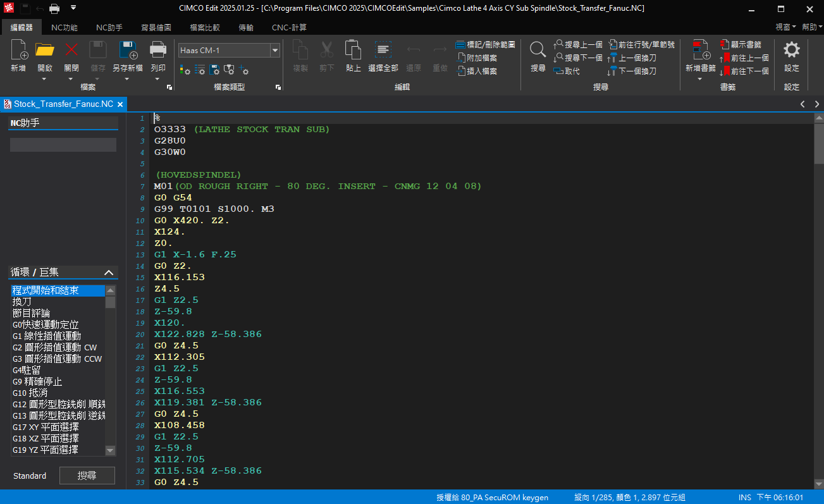Image resolution: width=824 pixels, height=504 pixels.
Task: Switch to the 背景繪圖 tab
Action: (x=156, y=27)
